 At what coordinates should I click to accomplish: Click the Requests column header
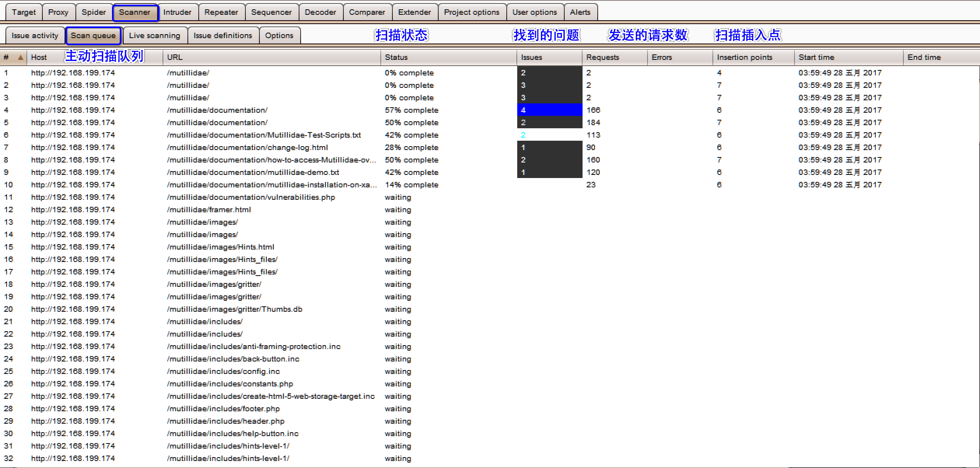[x=602, y=58]
